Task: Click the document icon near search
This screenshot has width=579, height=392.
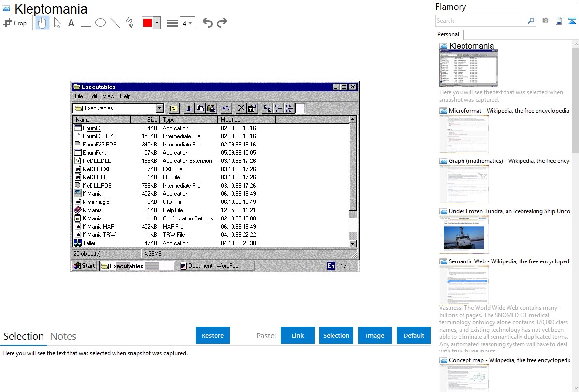Action: (x=559, y=21)
